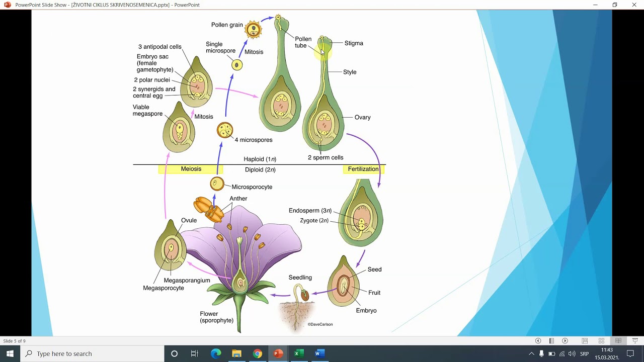Show hidden system tray icons
Screen dimensions: 644x362
tap(531, 354)
